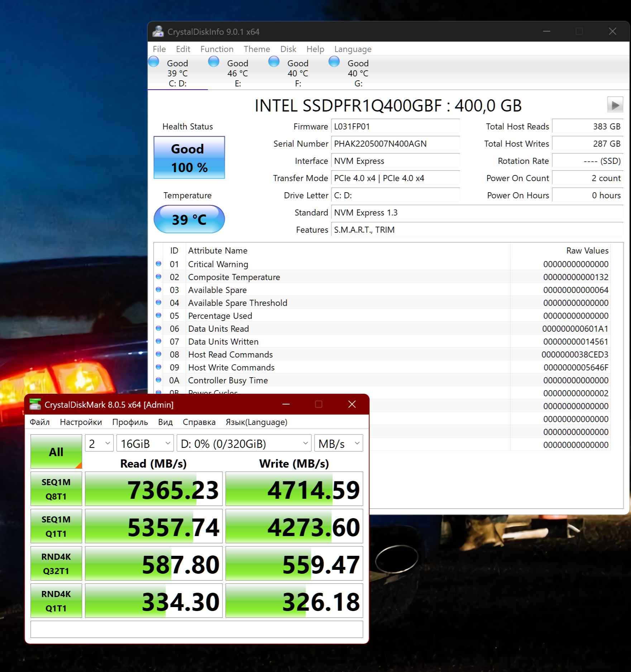The height and width of the screenshot is (672, 631).
Task: Open Профиль menu in CrystalDiskMark
Action: (x=130, y=422)
